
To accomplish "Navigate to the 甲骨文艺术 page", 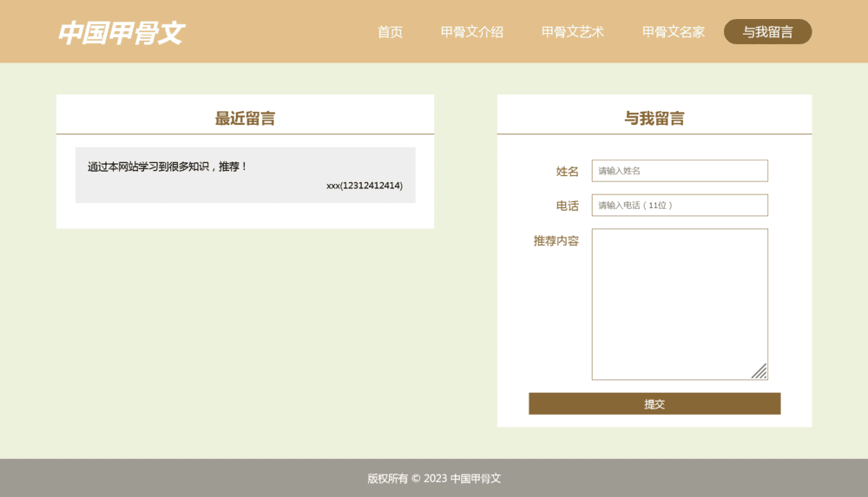I will pos(572,32).
